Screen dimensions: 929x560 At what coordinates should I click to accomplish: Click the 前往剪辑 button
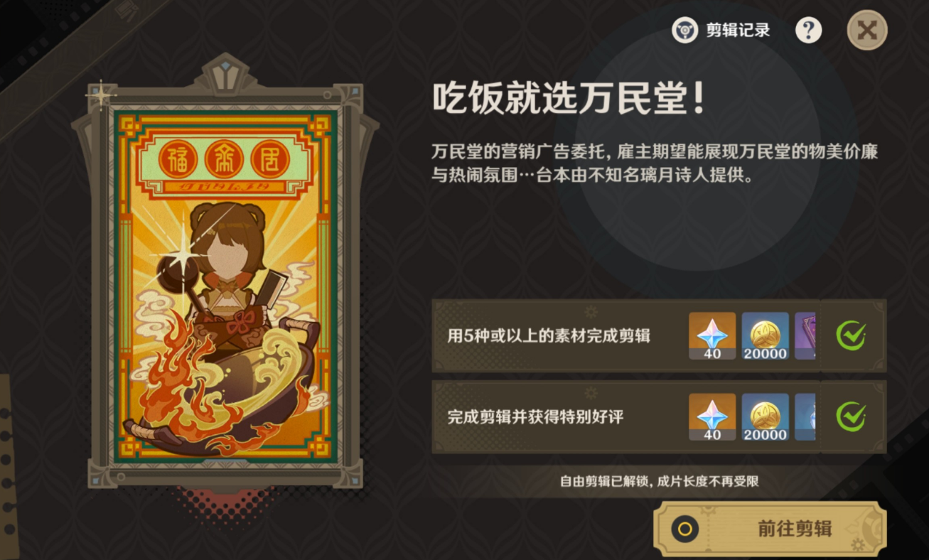tap(770, 529)
